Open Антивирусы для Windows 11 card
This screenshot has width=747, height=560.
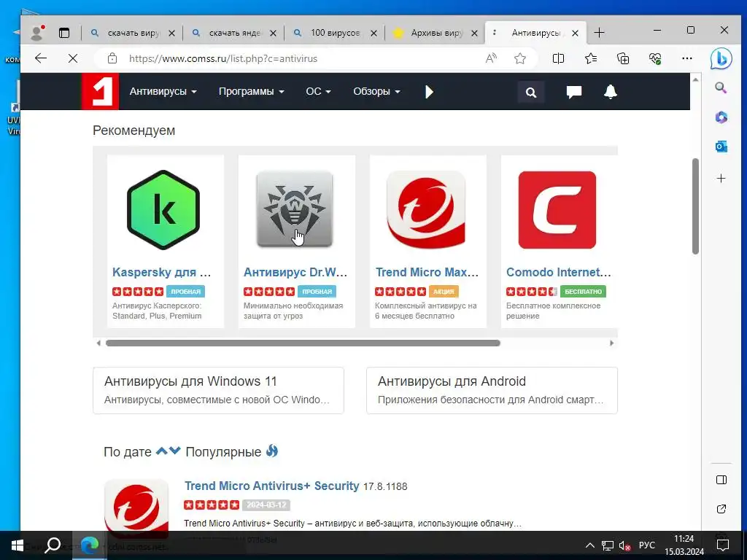[x=218, y=391]
